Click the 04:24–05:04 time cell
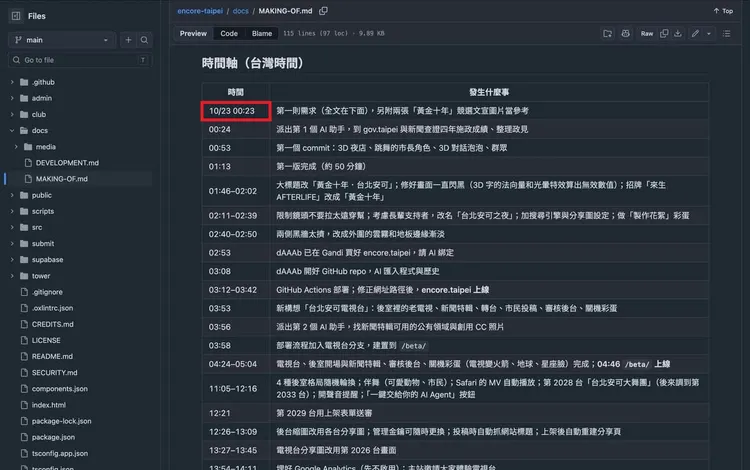750x470 pixels. (236, 364)
